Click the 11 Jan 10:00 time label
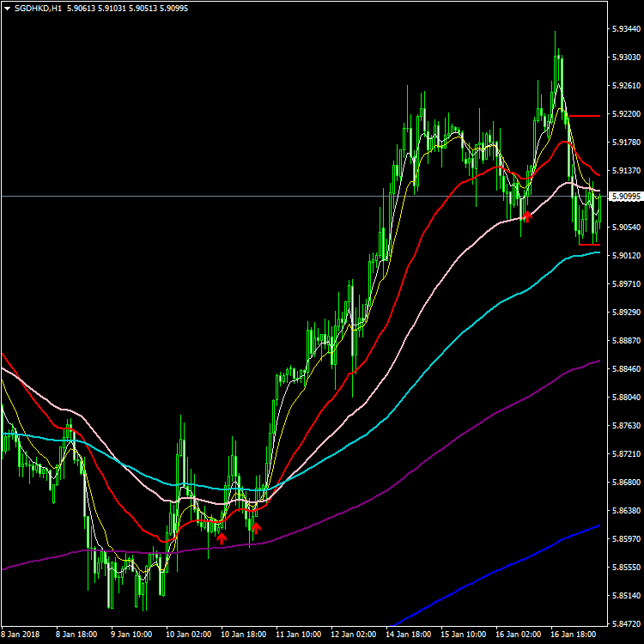 [x=299, y=635]
